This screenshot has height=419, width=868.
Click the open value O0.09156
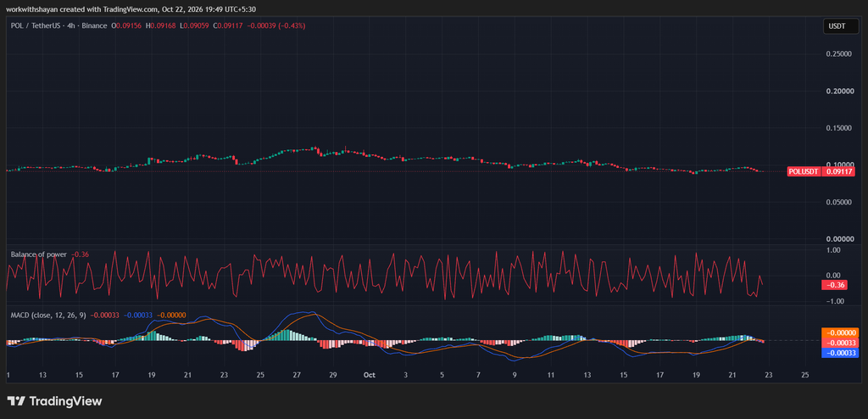[x=127, y=26]
